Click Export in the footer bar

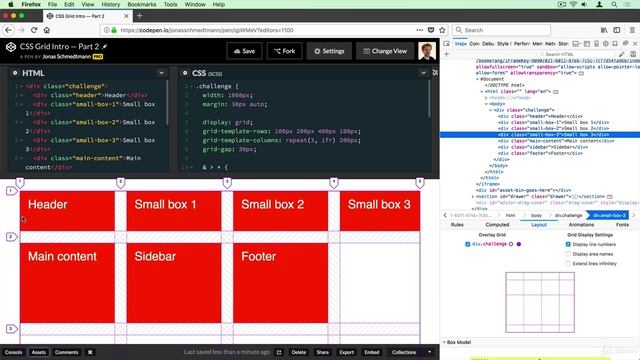tap(347, 352)
